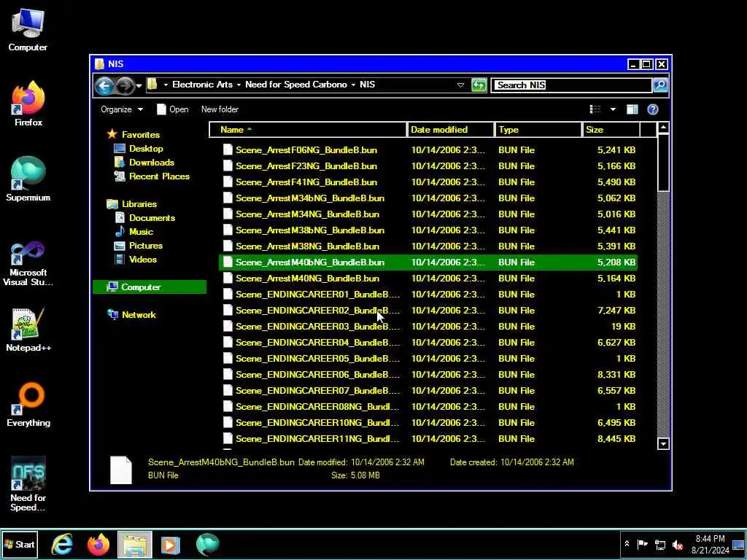
Task: Open Firefox from the taskbar
Action: (x=98, y=544)
